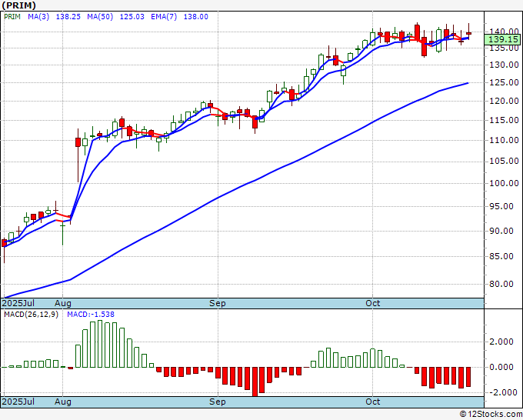Click the MA(3) value 138.25
Viewport: 523px width, 420px height.
tap(68, 17)
